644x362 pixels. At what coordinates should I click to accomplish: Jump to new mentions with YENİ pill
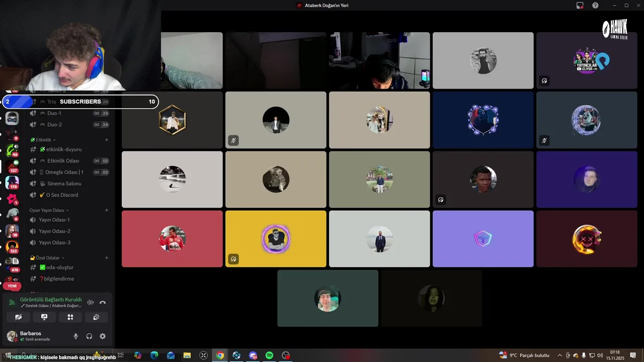(12, 286)
